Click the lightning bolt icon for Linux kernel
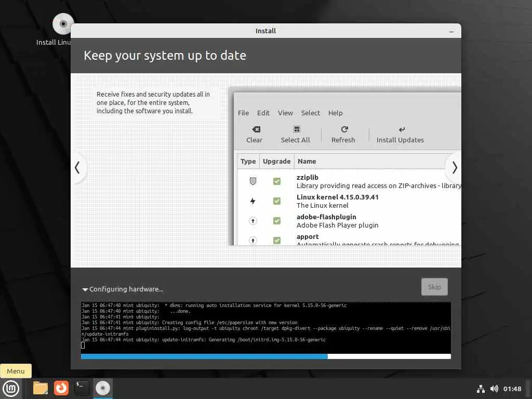This screenshot has width=532, height=399. coord(253,201)
